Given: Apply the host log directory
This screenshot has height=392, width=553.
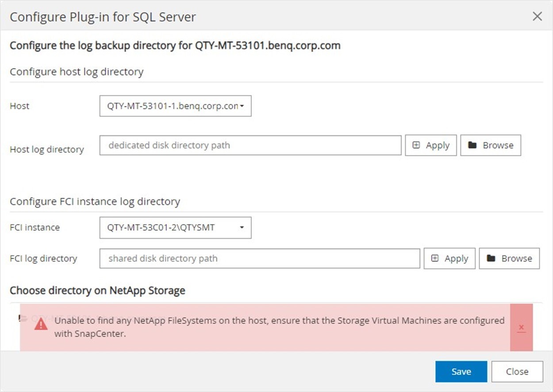Looking at the screenshot, I should tap(430, 145).
